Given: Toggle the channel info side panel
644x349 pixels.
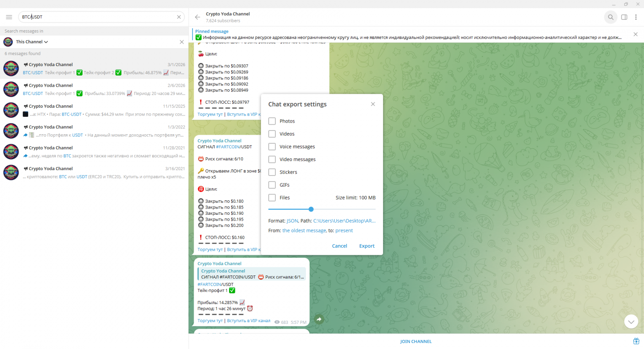Looking at the screenshot, I should (624, 17).
